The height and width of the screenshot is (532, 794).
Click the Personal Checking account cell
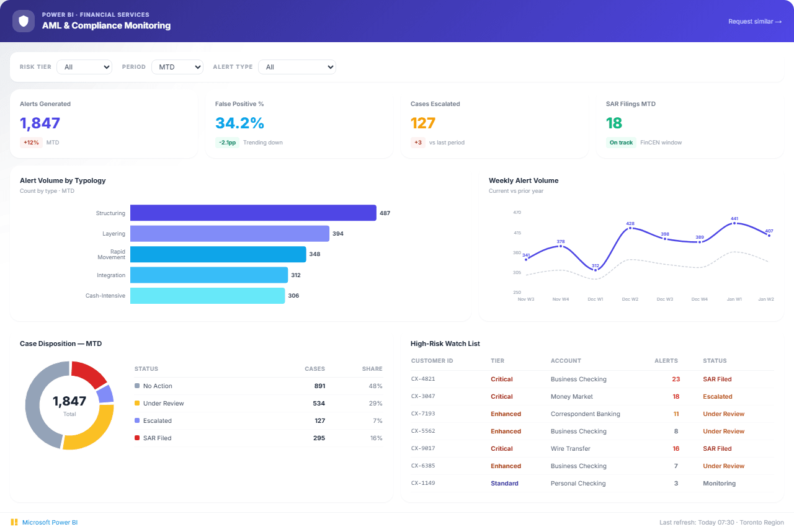tap(578, 484)
